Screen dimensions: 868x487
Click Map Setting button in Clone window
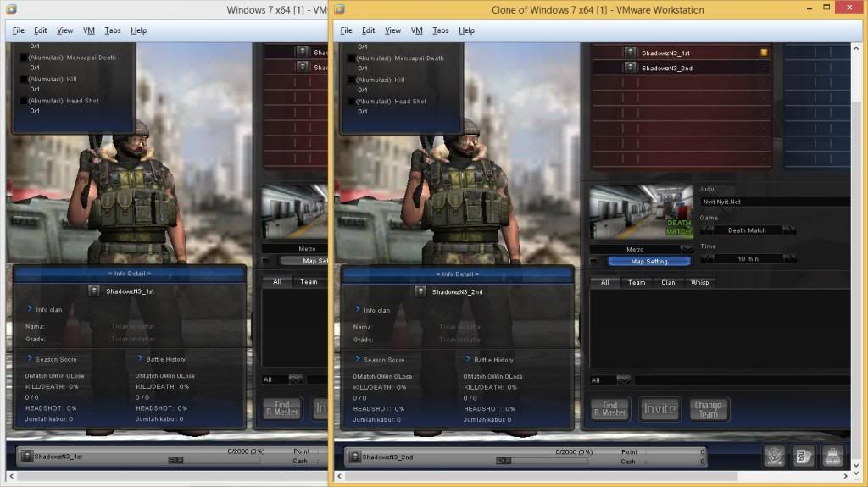(x=649, y=261)
